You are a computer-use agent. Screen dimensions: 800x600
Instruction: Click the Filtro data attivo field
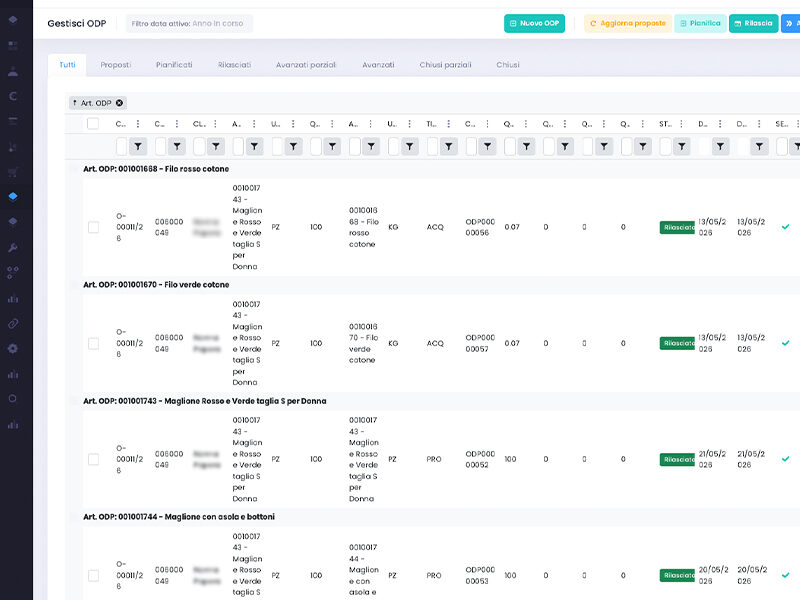189,23
